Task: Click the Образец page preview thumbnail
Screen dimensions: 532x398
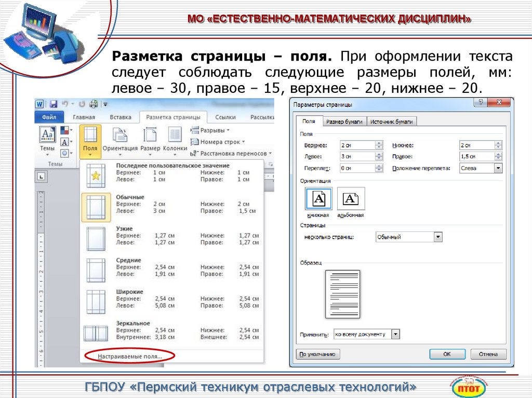Action: [342, 294]
